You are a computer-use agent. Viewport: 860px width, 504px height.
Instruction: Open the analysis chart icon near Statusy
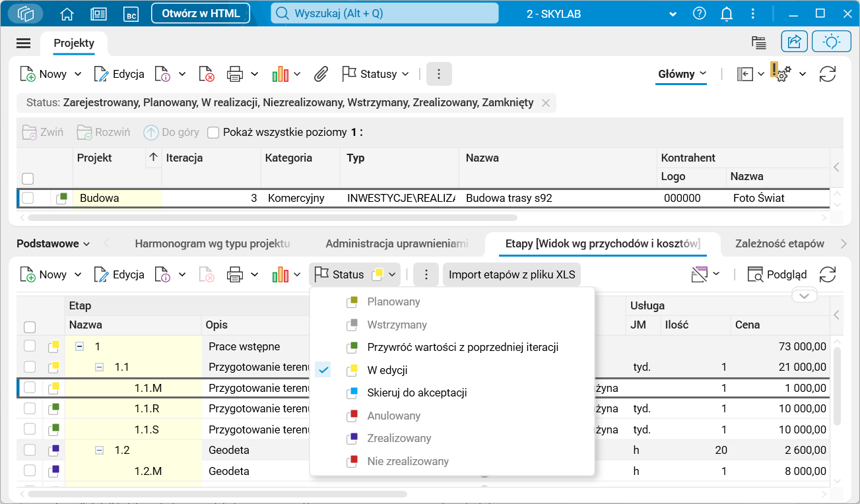282,74
